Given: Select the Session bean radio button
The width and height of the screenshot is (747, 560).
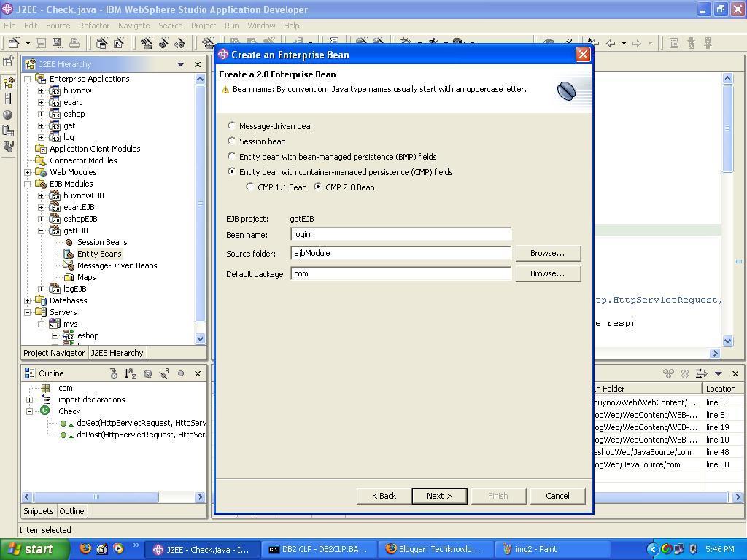Looking at the screenshot, I should (231, 141).
